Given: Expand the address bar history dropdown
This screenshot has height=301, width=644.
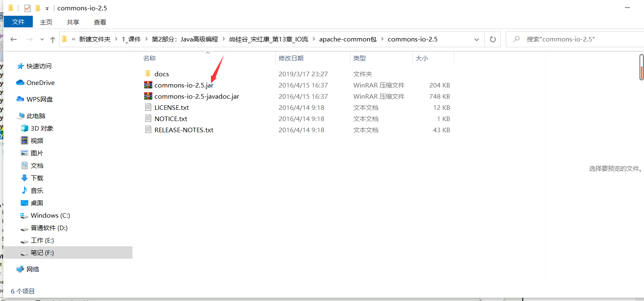Looking at the screenshot, I should 476,39.
